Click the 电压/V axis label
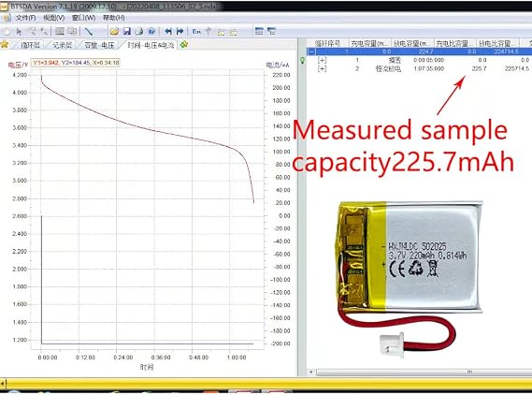532x395 pixels. click(18, 65)
